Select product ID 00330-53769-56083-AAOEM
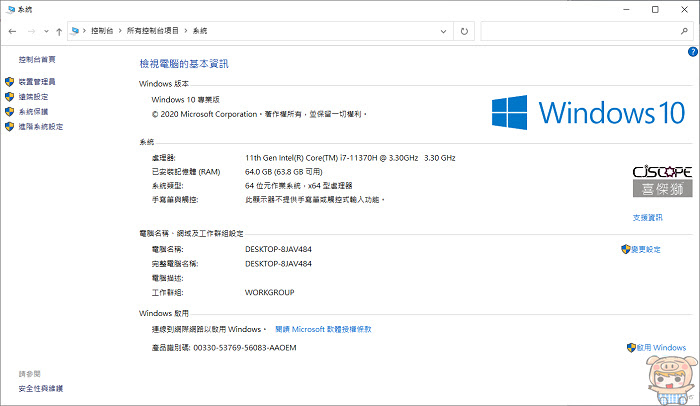 [x=245, y=347]
